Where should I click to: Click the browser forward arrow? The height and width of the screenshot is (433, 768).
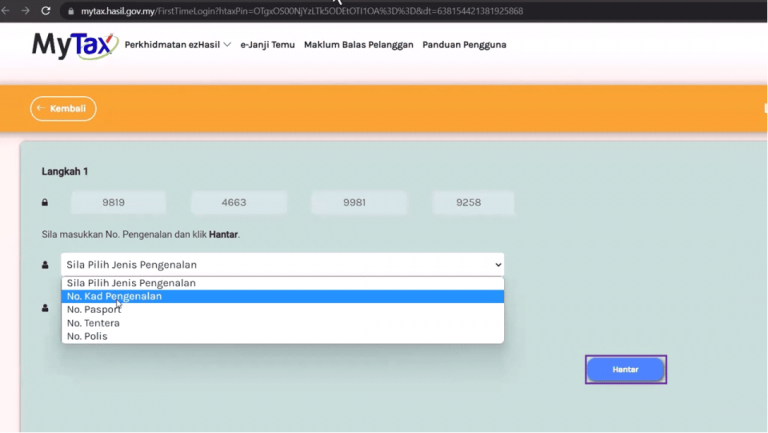coord(25,11)
